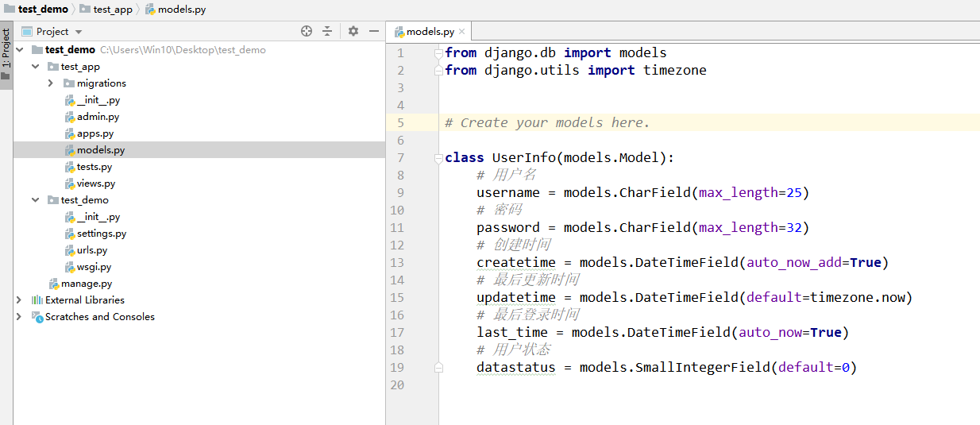
Task: Select admin.py in project tree
Action: coord(98,117)
